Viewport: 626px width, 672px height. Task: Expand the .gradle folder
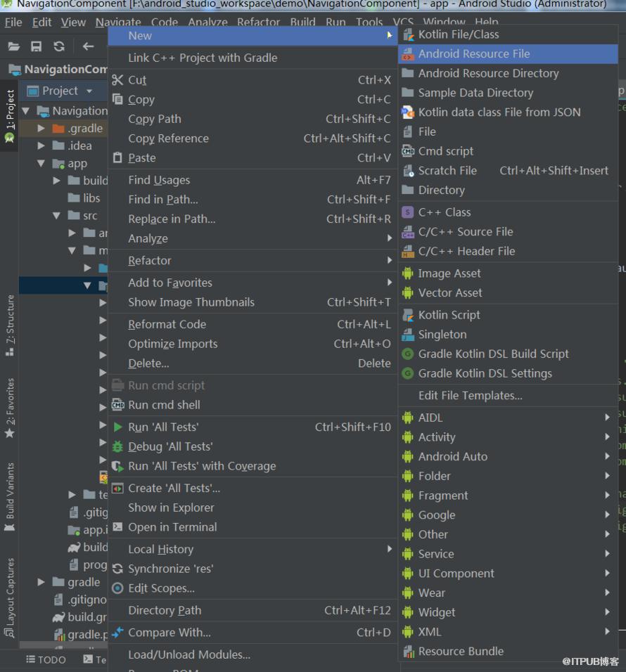41,128
